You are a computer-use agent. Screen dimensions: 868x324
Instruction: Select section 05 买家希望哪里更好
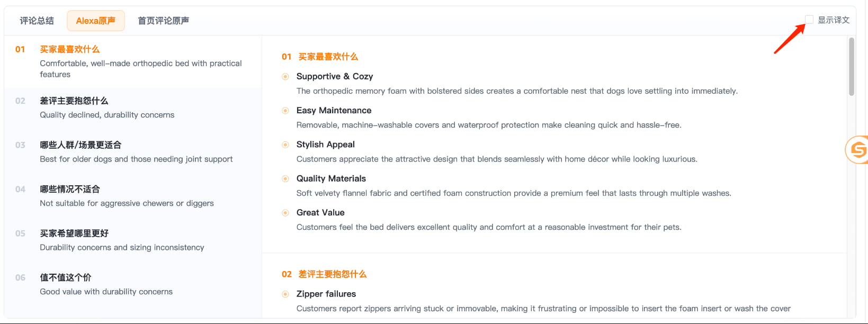133,240
